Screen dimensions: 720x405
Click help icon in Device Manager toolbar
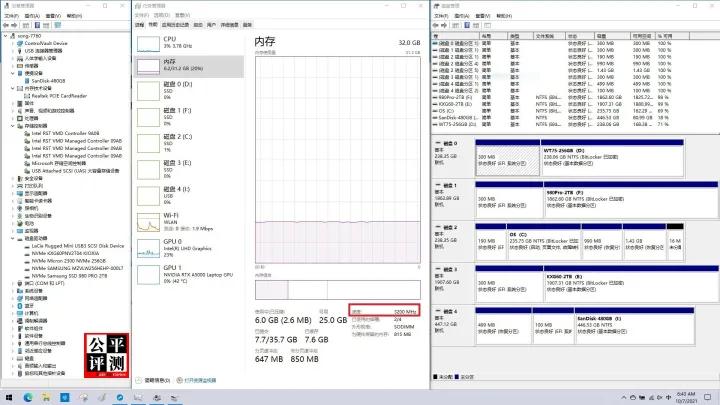coord(37,25)
